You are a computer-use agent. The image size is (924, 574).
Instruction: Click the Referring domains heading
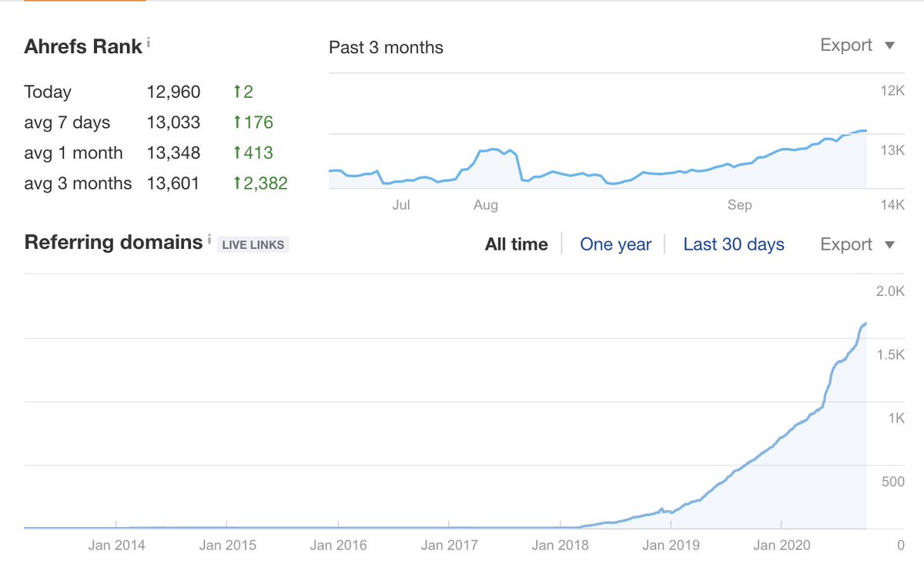pyautogui.click(x=113, y=243)
